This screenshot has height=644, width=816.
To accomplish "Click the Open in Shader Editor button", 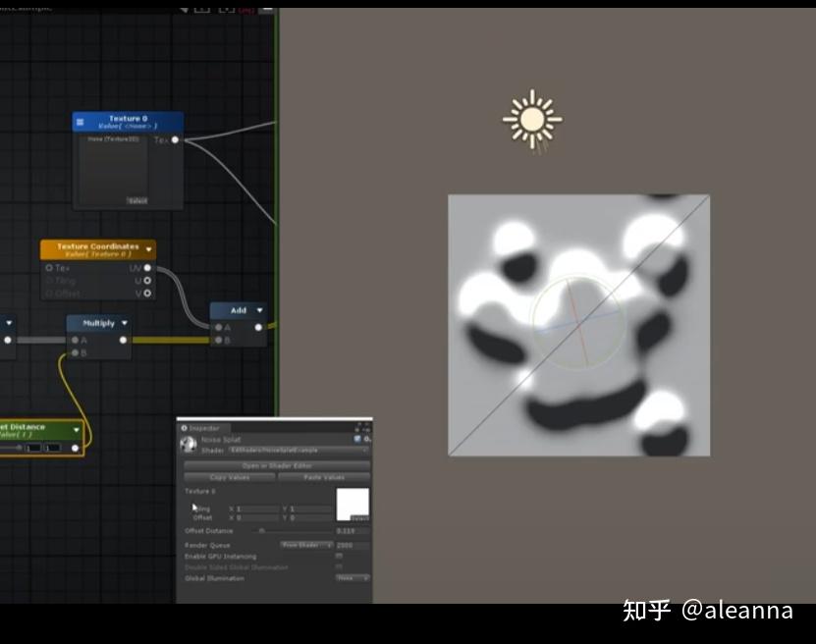I will (276, 465).
